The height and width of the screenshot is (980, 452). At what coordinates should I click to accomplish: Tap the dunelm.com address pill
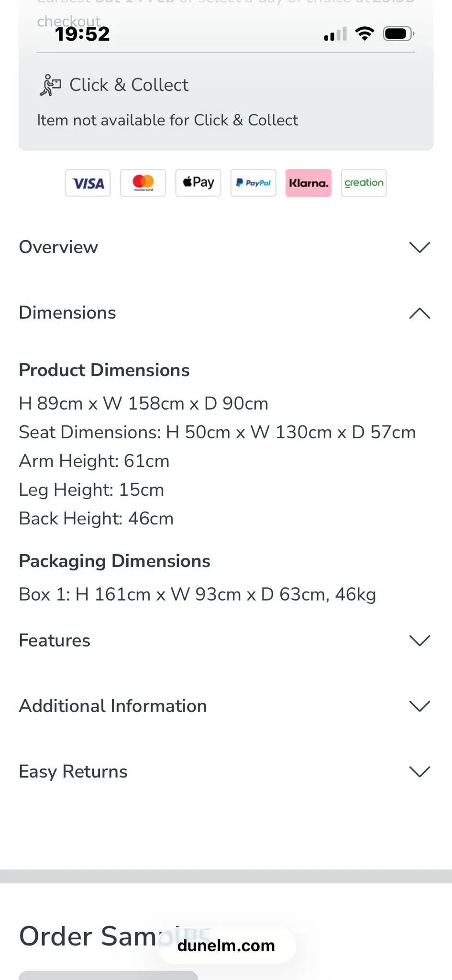click(x=226, y=946)
